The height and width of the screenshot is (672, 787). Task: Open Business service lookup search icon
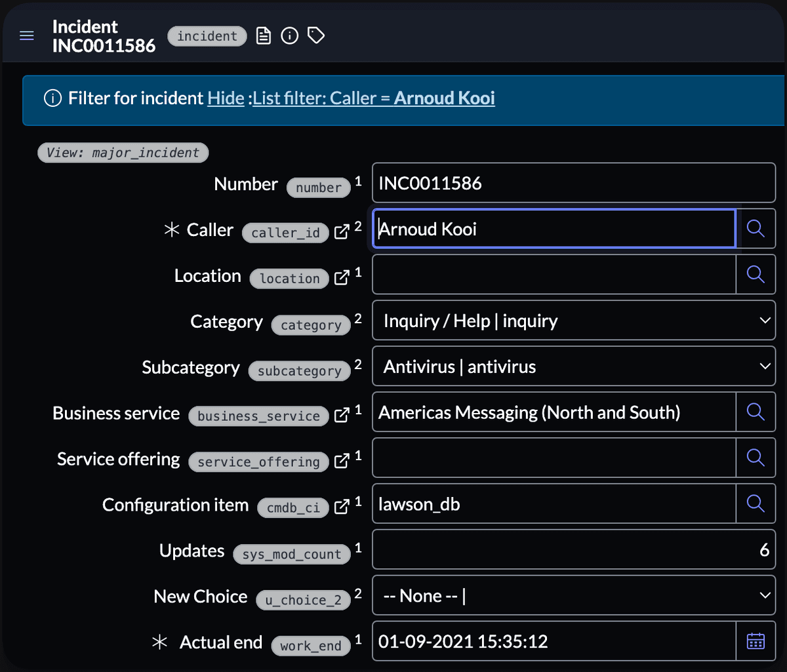[756, 412]
